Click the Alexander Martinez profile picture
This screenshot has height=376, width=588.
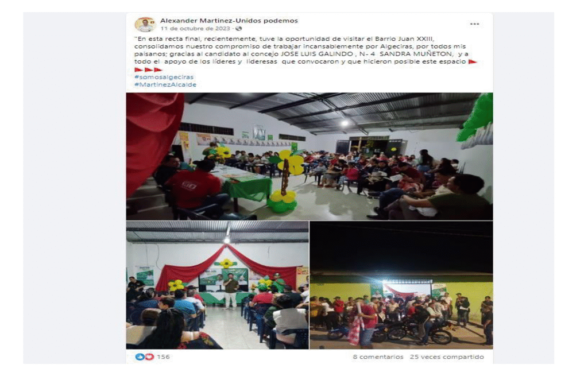pos(145,24)
